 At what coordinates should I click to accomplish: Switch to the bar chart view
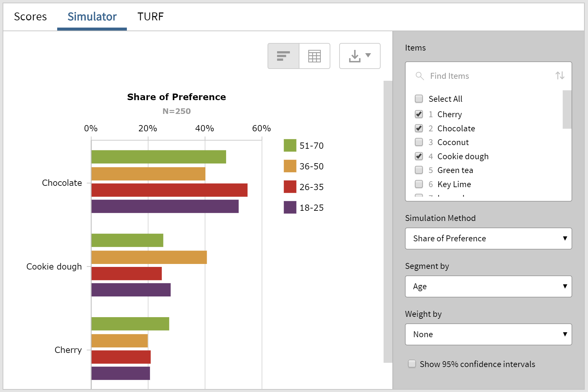pyautogui.click(x=283, y=56)
